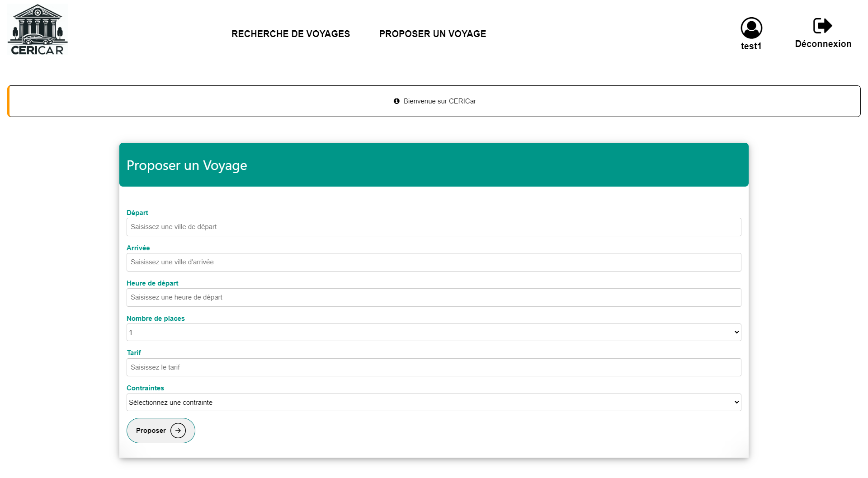Viewport: 868px width, 478px height.
Task: Focus the Arrivée city input field
Action: point(434,262)
